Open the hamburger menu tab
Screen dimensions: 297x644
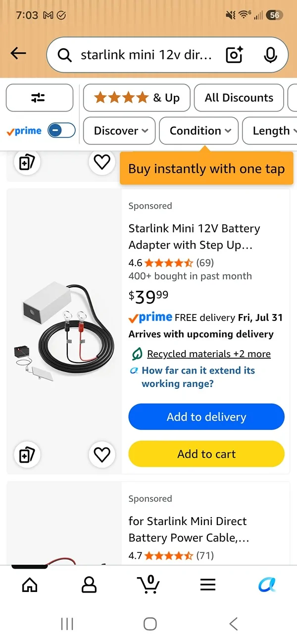(208, 585)
